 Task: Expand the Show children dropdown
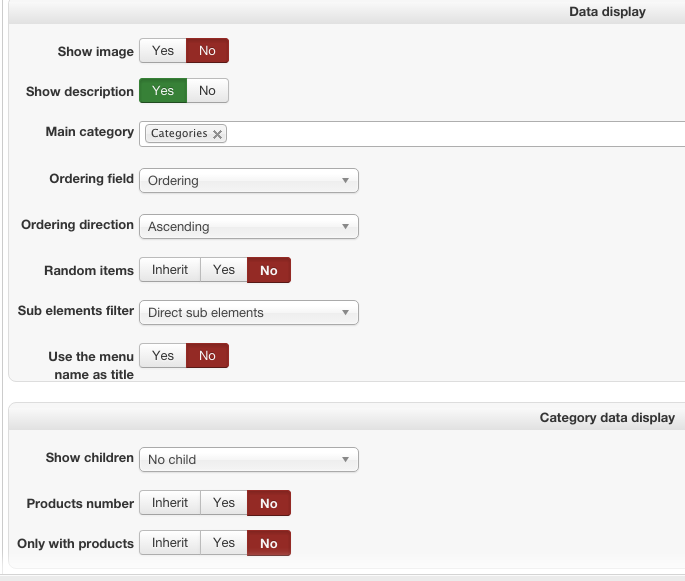tap(248, 460)
